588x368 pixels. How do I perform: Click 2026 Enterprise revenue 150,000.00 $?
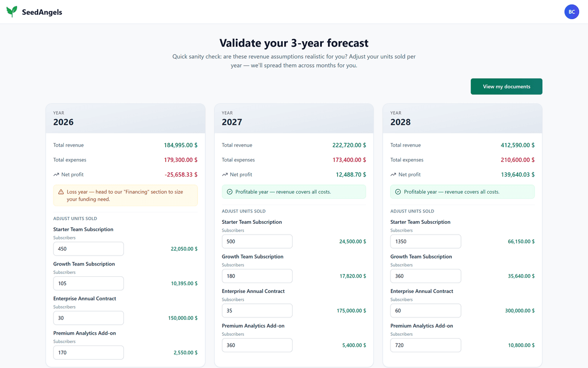tap(183, 318)
